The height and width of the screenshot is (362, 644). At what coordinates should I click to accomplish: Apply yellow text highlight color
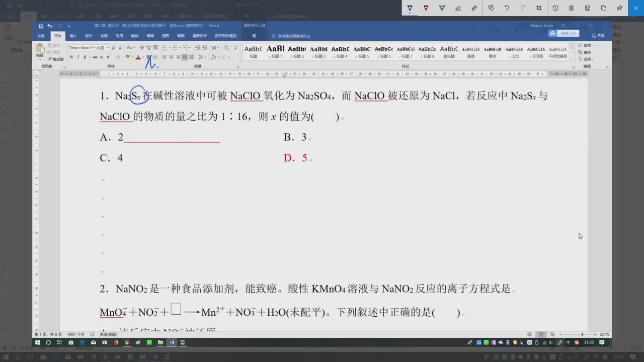coord(128,57)
